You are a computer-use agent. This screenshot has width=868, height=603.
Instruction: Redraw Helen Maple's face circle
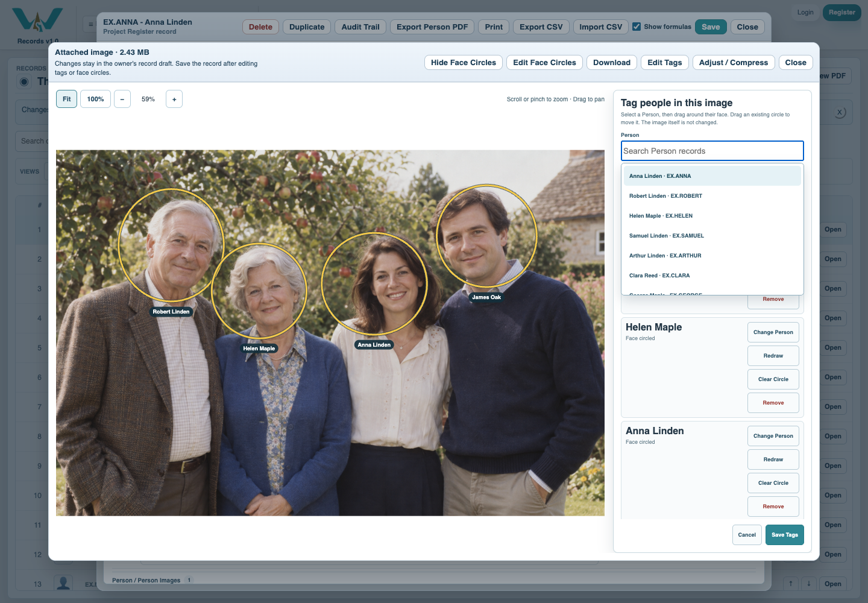point(773,356)
